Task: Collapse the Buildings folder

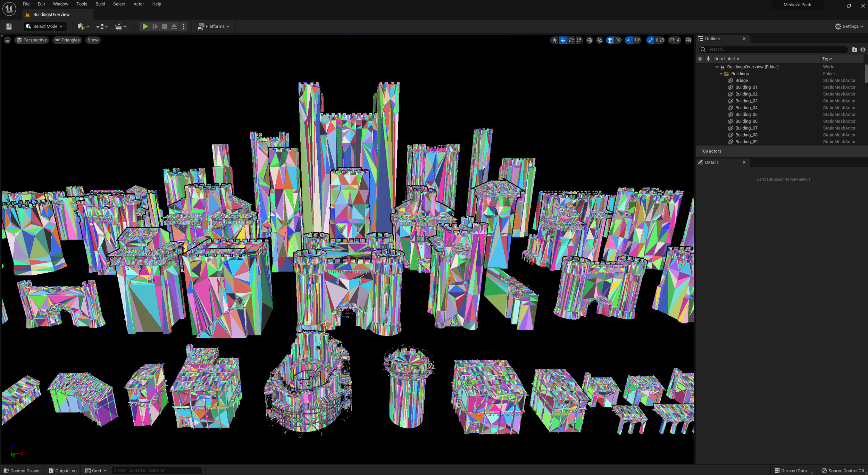Action: pyautogui.click(x=721, y=74)
